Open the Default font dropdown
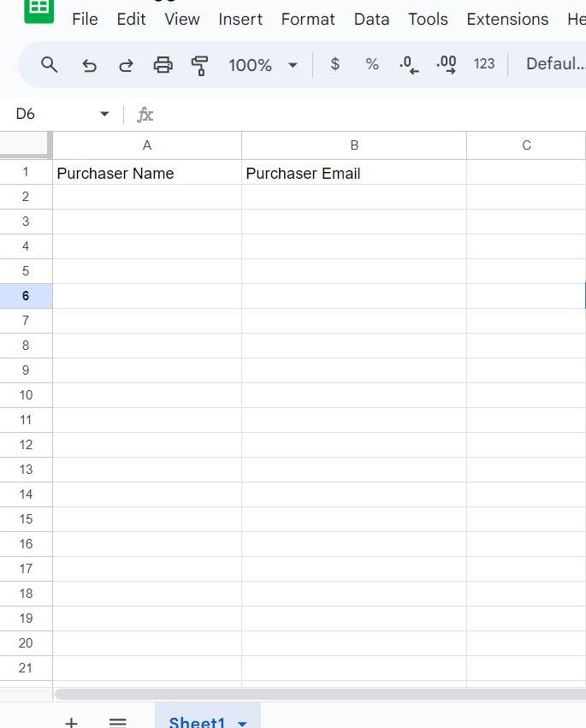The height and width of the screenshot is (728, 586). point(554,64)
